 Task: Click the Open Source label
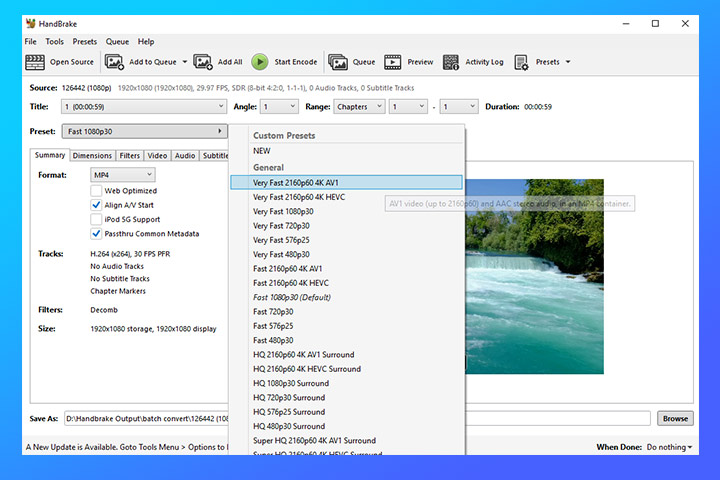(72, 62)
